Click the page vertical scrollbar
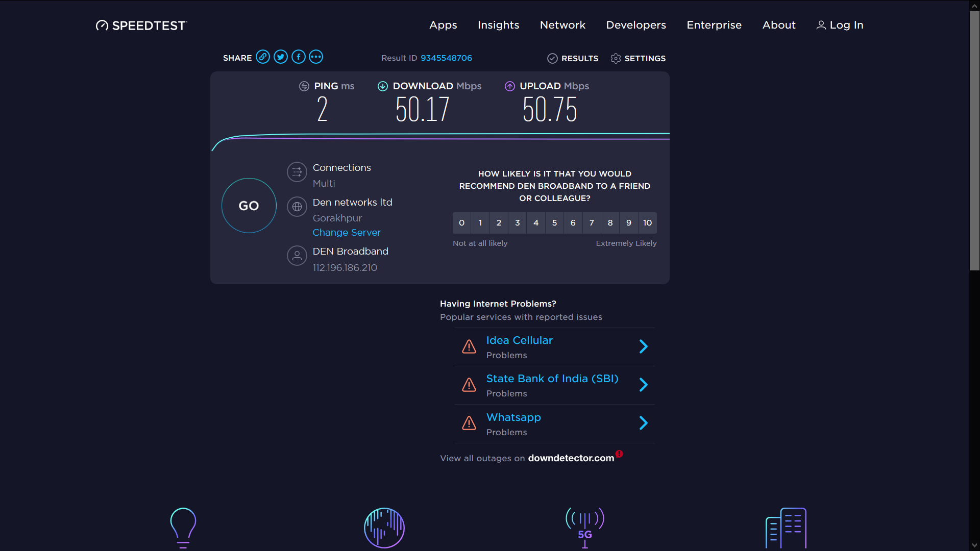Image resolution: width=980 pixels, height=551 pixels. pyautogui.click(x=974, y=140)
